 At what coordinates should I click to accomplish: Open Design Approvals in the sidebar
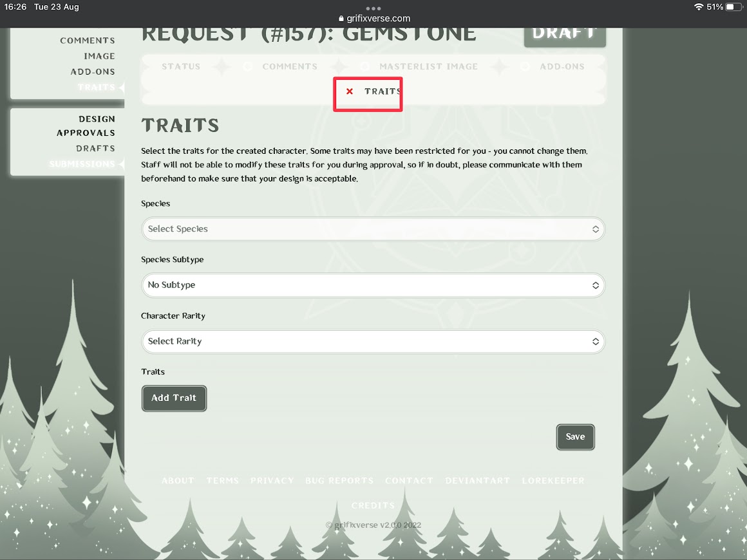click(86, 126)
